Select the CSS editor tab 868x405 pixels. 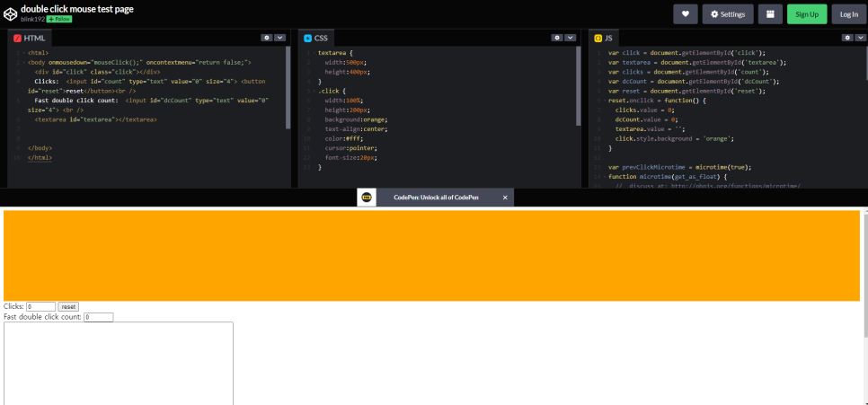315,39
